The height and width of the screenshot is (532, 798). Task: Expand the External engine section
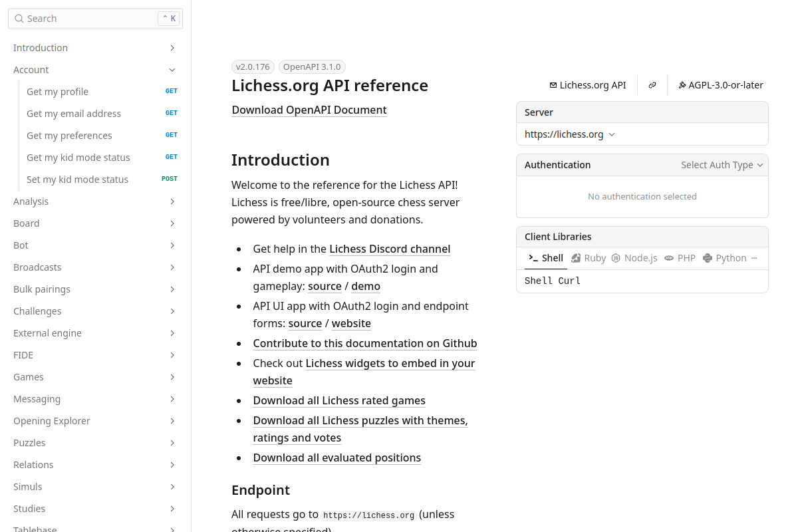point(172,333)
